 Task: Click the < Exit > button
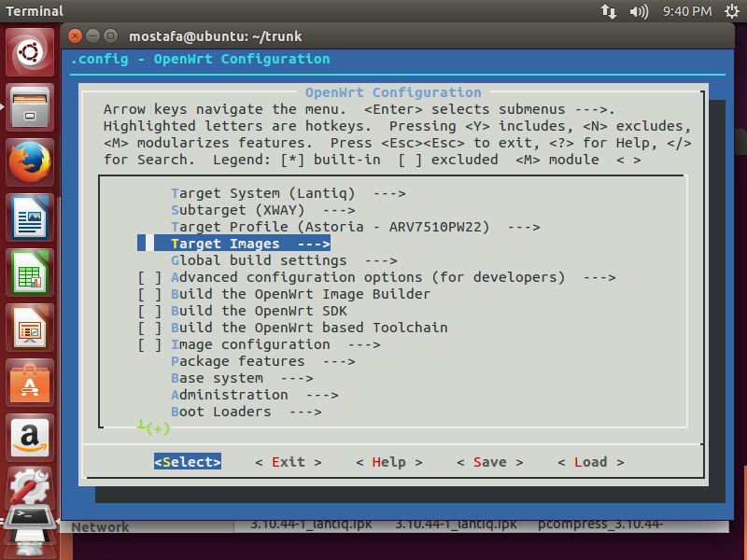click(x=289, y=462)
